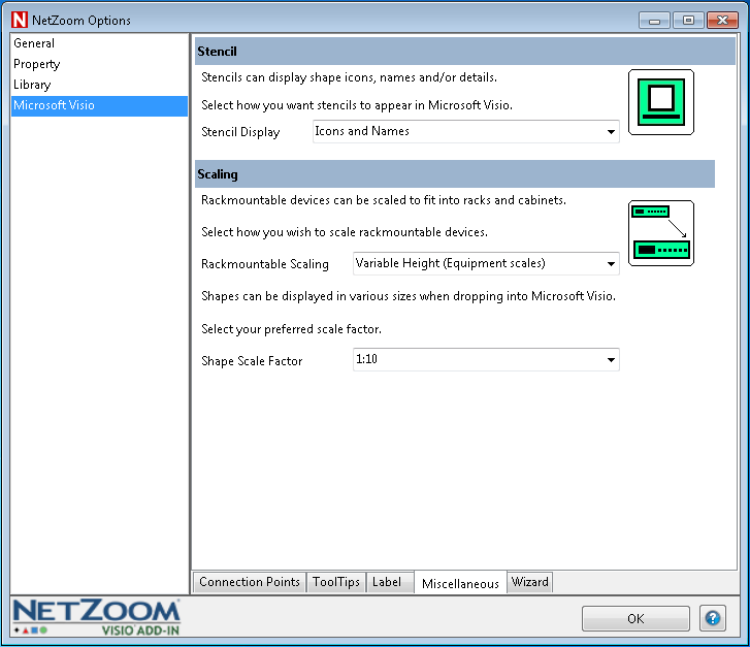Click the Rackmountable Scaling label

265,264
